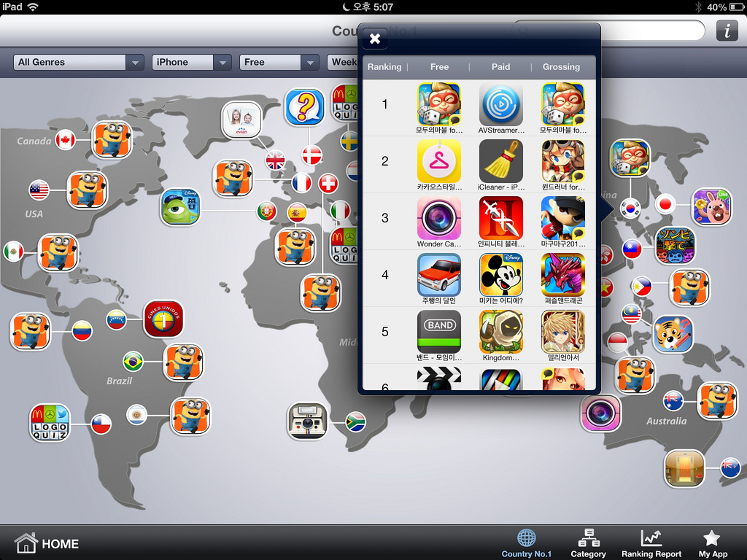This screenshot has height=560, width=747.
Task: Tap the Spain flag icon
Action: 297,212
